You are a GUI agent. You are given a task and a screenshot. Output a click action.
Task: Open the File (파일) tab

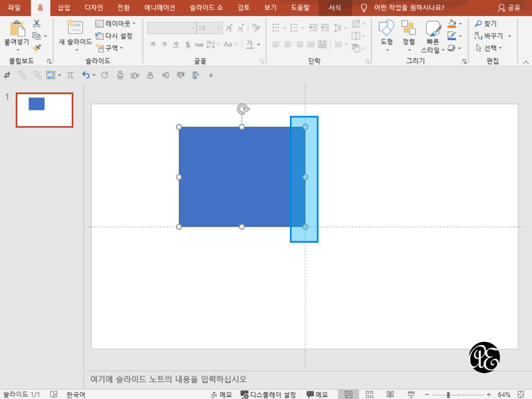click(x=14, y=7)
